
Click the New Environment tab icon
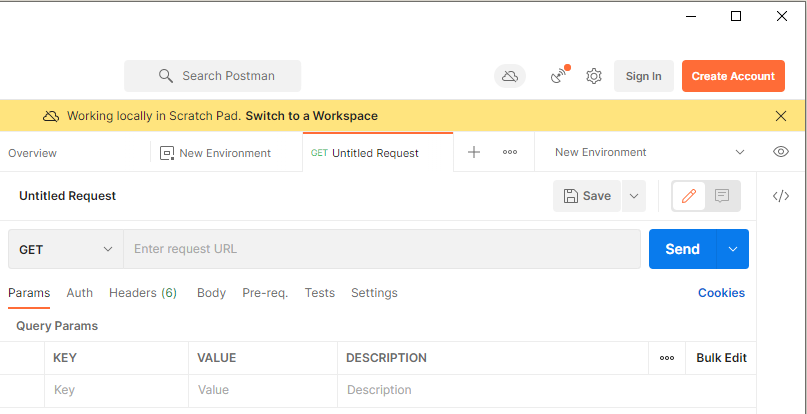(167, 153)
